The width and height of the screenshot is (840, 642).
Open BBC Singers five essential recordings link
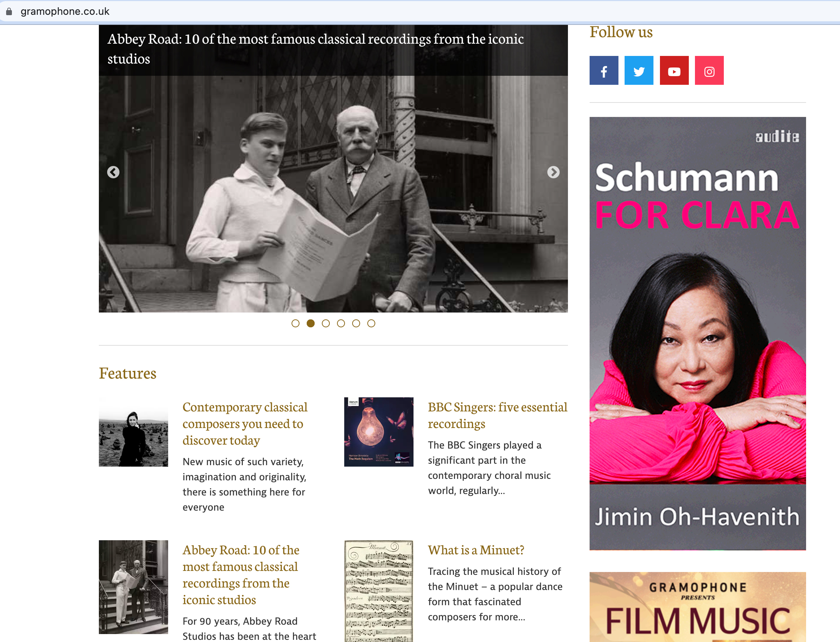click(497, 415)
